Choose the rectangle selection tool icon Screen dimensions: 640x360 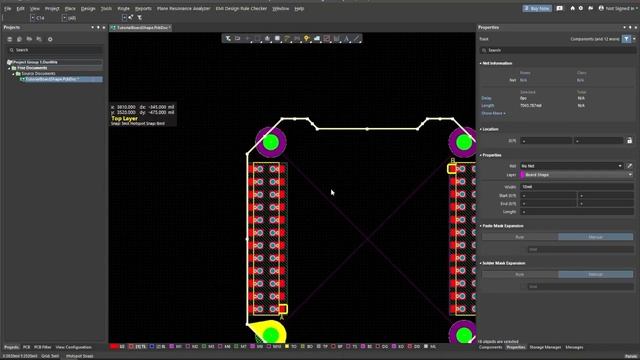[258, 38]
